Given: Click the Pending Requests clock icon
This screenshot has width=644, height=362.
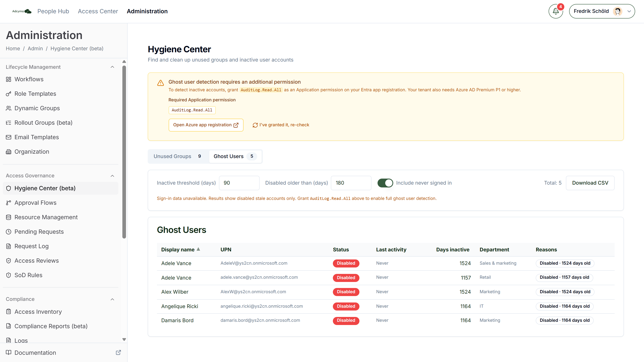Looking at the screenshot, I should [x=8, y=232].
